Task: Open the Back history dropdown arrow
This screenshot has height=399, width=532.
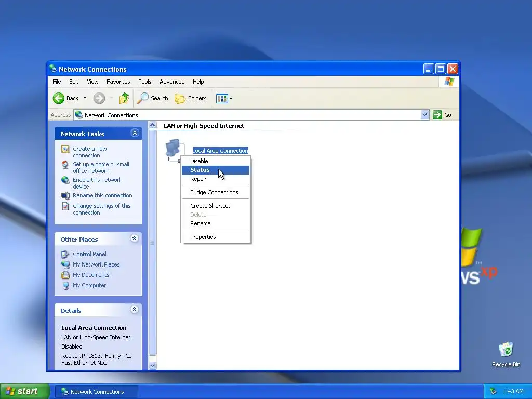Action: click(x=85, y=98)
